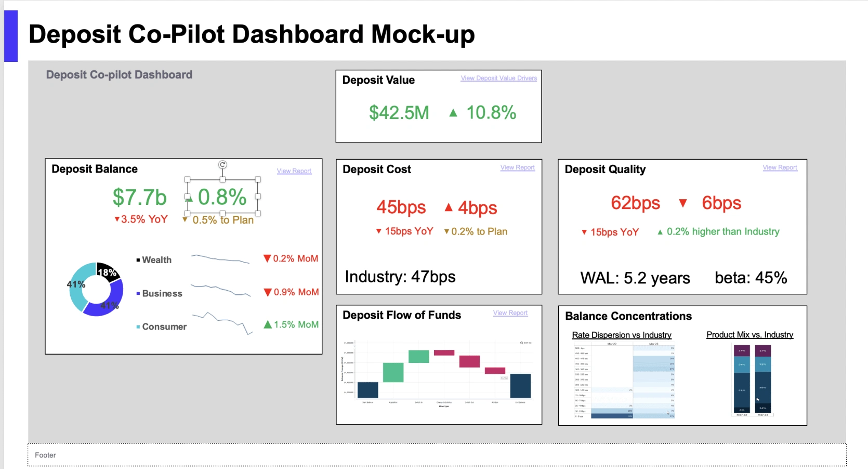Select the Industry: 47bps text
Viewport: 868px width, 469px height.
(x=400, y=277)
